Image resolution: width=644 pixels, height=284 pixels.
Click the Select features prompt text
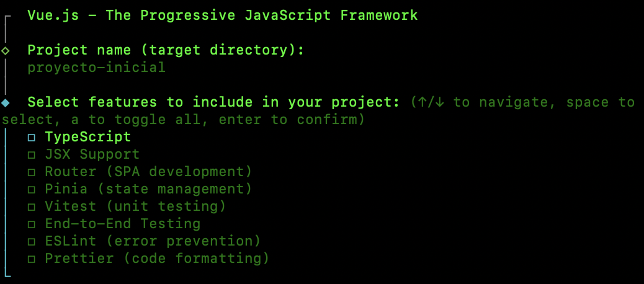click(213, 102)
